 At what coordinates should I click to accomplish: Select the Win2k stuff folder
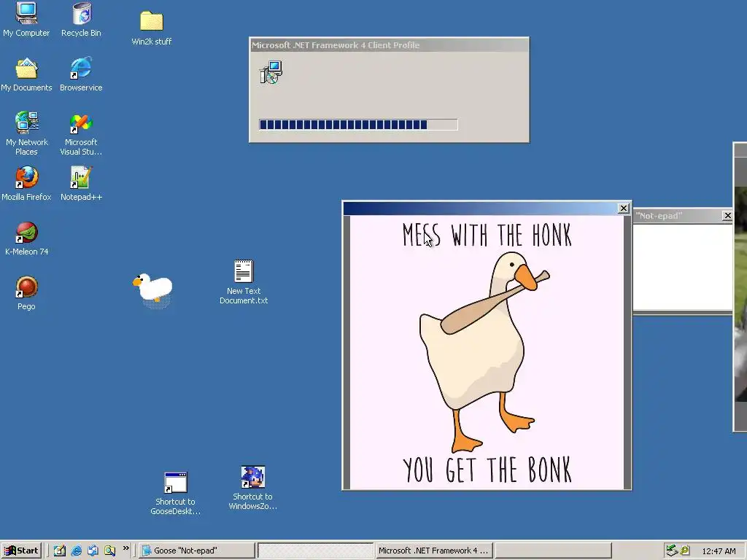152,28
